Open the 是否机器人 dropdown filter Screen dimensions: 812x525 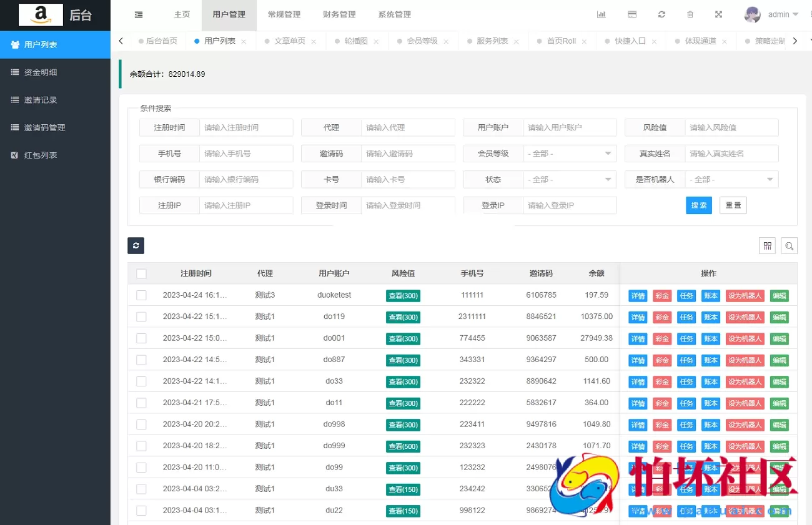[x=731, y=179]
